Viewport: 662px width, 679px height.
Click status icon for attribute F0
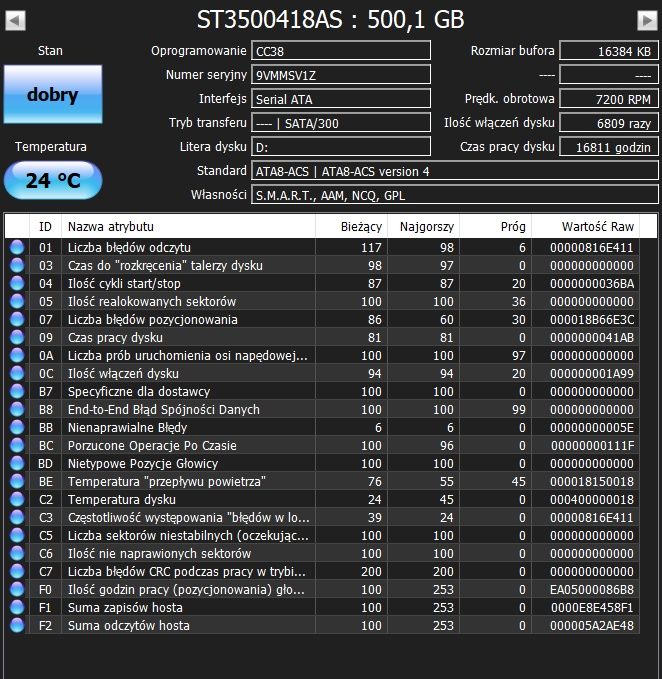(x=17, y=589)
